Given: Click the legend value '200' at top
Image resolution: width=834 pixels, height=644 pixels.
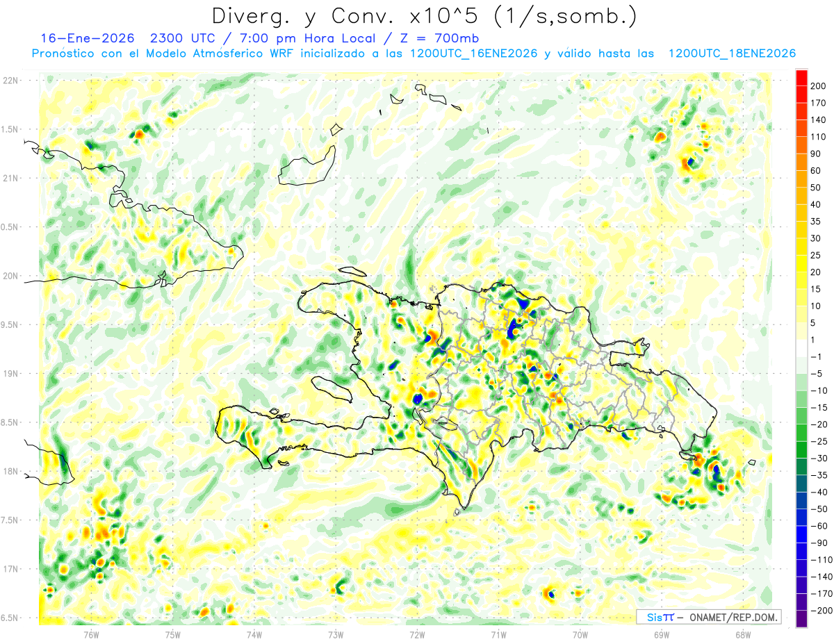Looking at the screenshot, I should tap(819, 87).
